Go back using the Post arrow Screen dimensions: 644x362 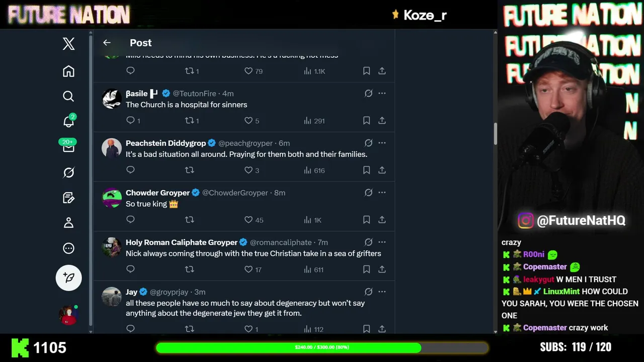click(x=107, y=43)
